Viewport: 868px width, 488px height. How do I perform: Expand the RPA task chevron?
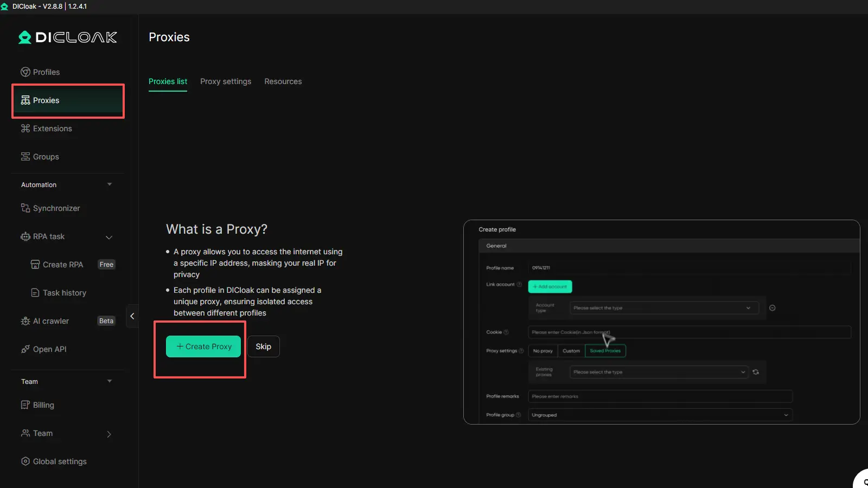[x=109, y=237]
